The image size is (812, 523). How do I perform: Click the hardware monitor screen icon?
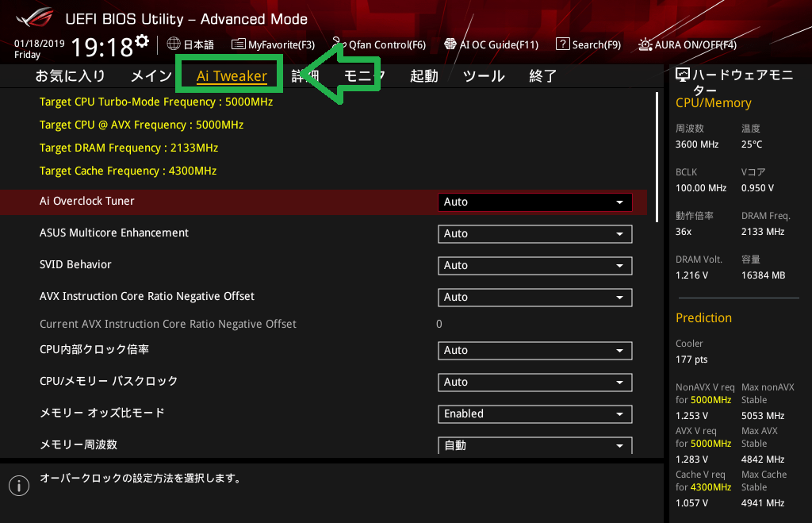tap(683, 75)
